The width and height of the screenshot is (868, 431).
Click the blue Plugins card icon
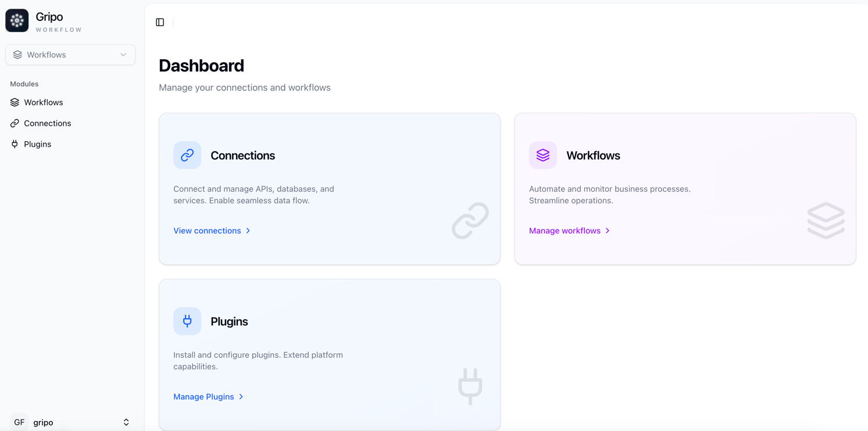coord(187,321)
